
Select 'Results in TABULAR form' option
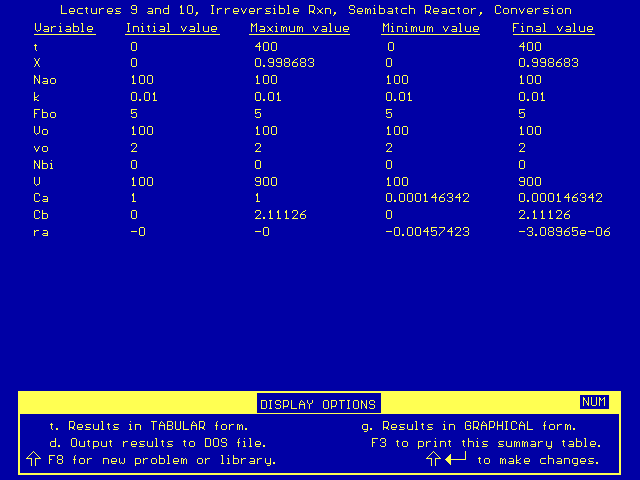point(149,426)
